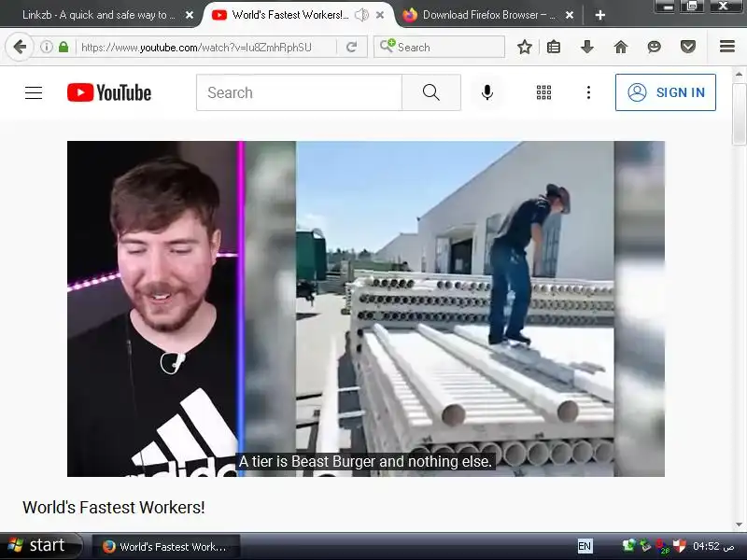Reload the page with the refresh icon
The height and width of the screenshot is (560, 747).
[352, 47]
